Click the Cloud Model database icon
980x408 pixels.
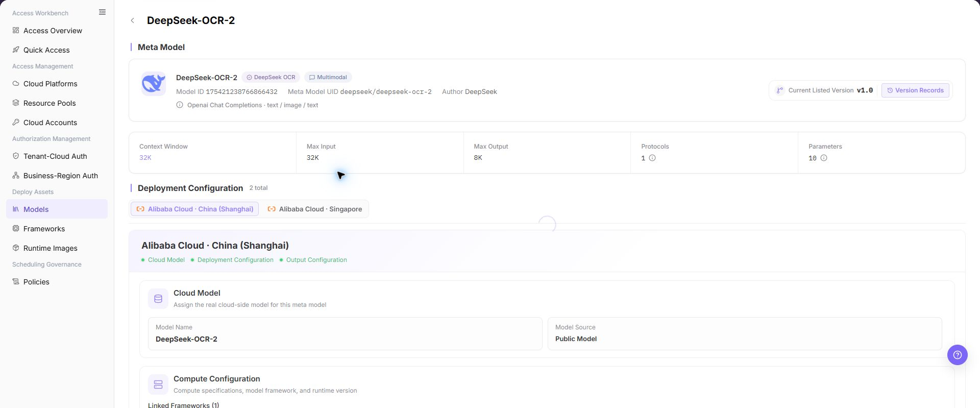pyautogui.click(x=158, y=299)
